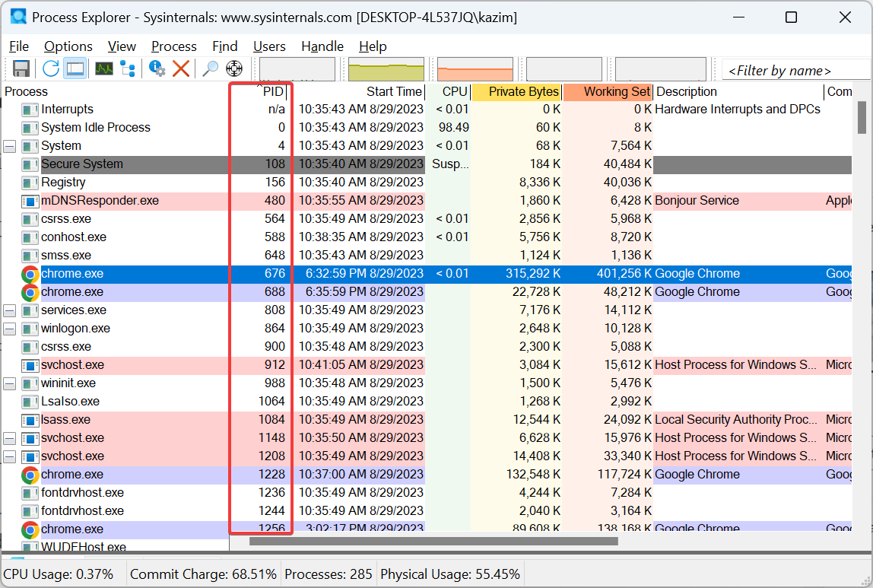Open the Find handle magnifier icon
873x588 pixels.
point(210,69)
